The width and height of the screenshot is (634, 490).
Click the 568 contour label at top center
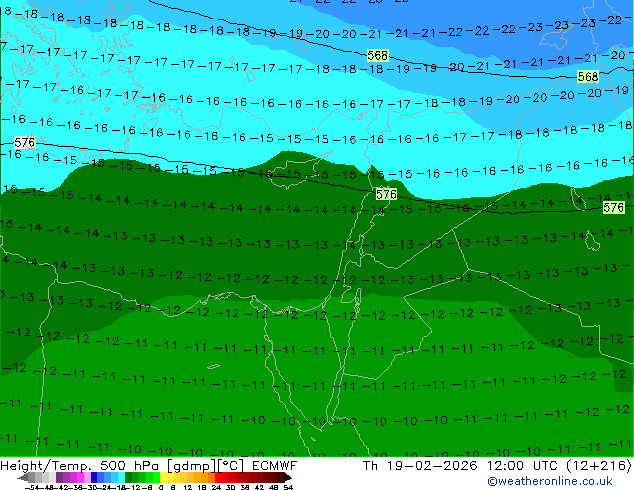[378, 55]
